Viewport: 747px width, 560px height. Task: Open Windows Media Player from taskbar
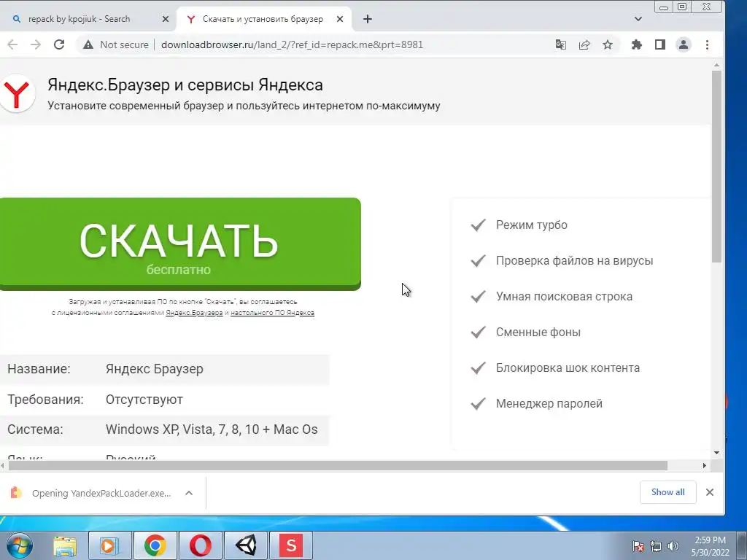click(x=109, y=545)
